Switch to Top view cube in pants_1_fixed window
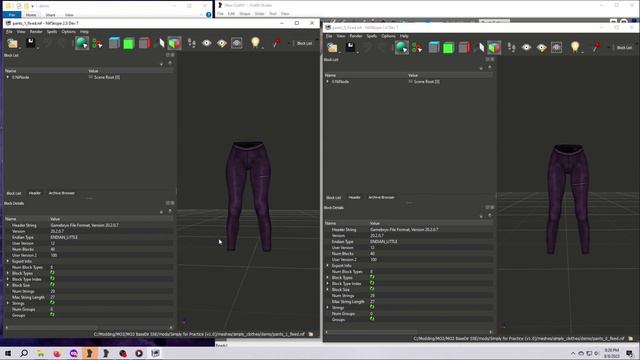 tap(114, 43)
